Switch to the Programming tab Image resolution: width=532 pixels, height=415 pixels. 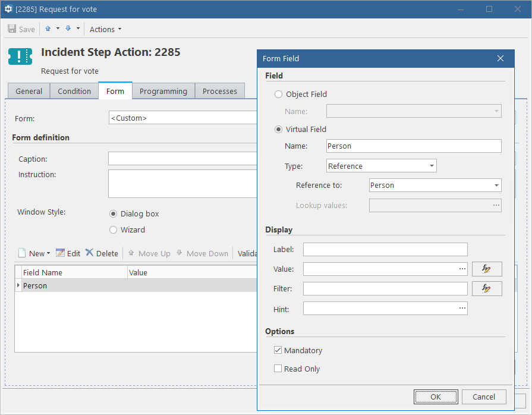pos(163,91)
